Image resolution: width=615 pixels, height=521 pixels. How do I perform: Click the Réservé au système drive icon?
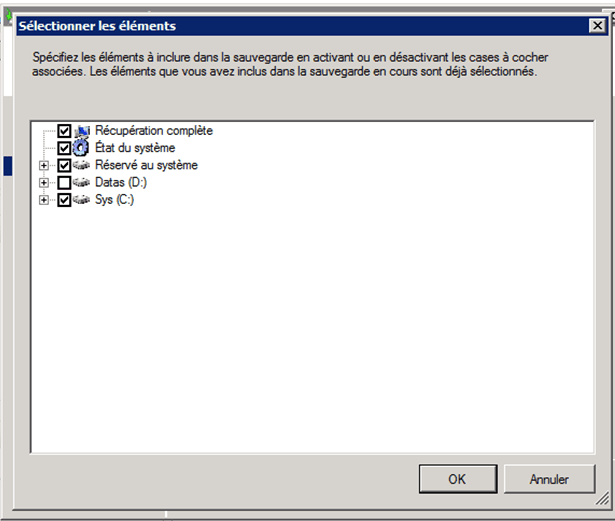coord(83,165)
